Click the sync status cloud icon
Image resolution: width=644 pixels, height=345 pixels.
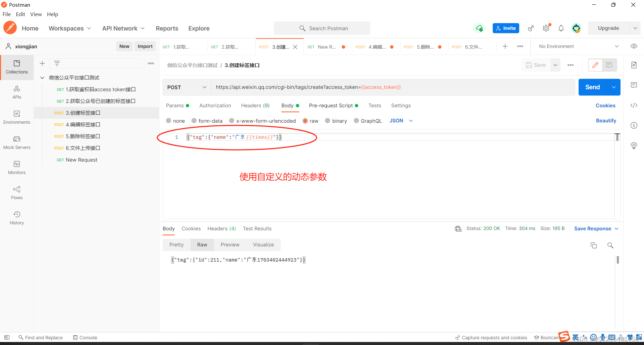479,28
